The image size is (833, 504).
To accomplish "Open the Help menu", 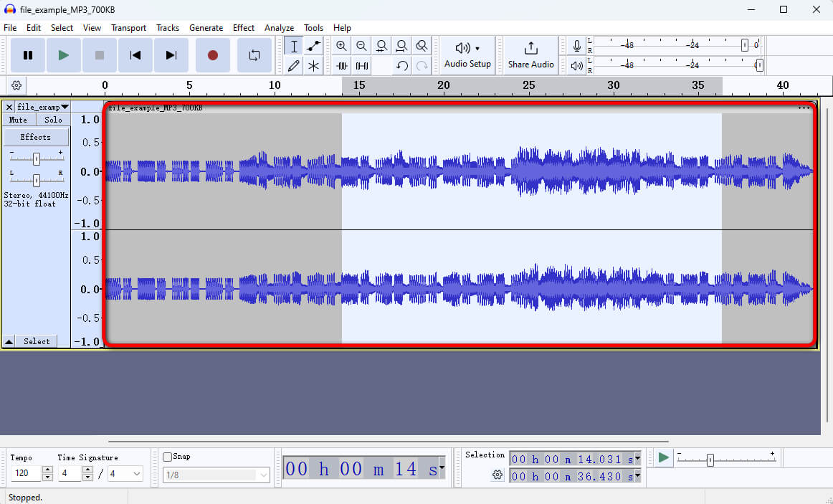I will pyautogui.click(x=342, y=28).
